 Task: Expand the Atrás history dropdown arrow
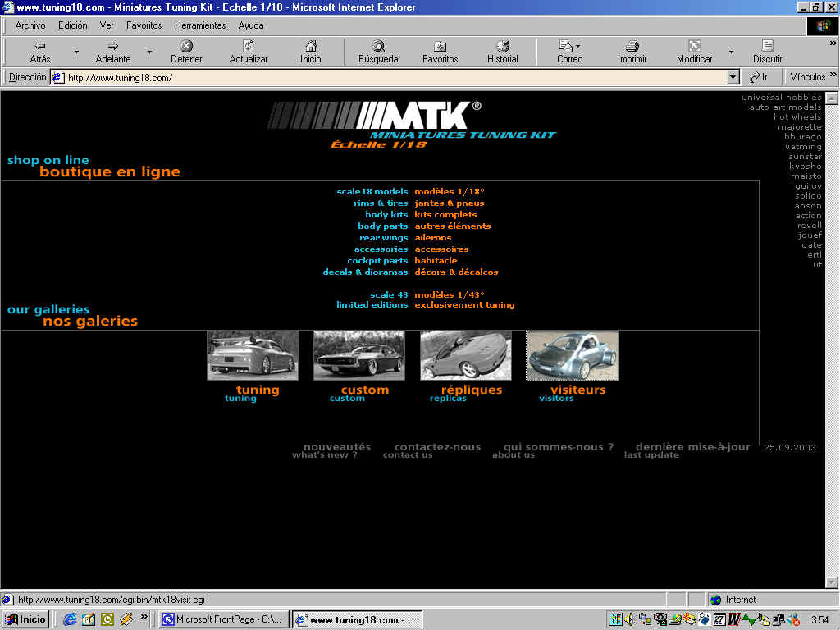(76, 52)
